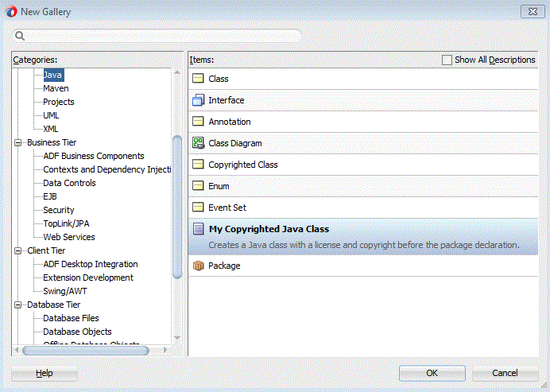Select ADF Desktop Integration category
This screenshot has height=392, width=550.
(91, 264)
